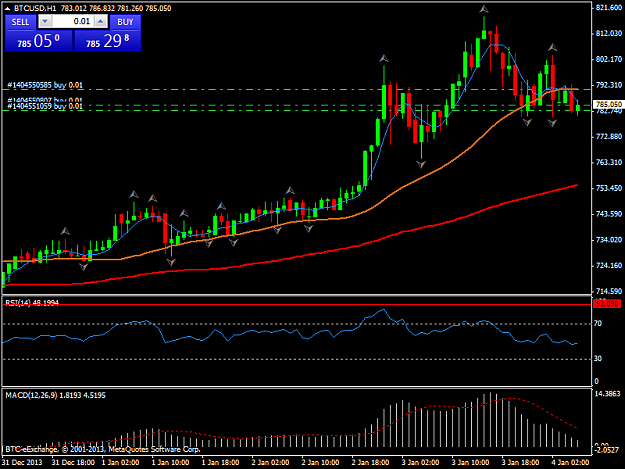Click the 812.030 price axis label

pyautogui.click(x=609, y=33)
